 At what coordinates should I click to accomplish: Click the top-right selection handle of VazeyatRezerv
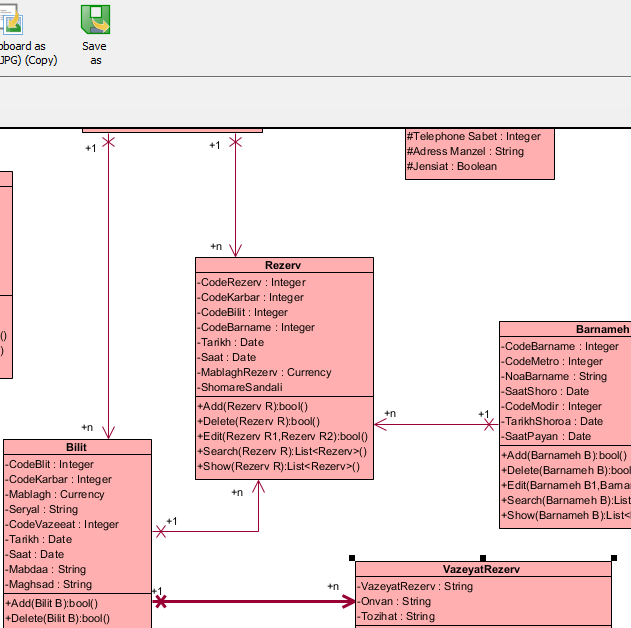[614, 558]
